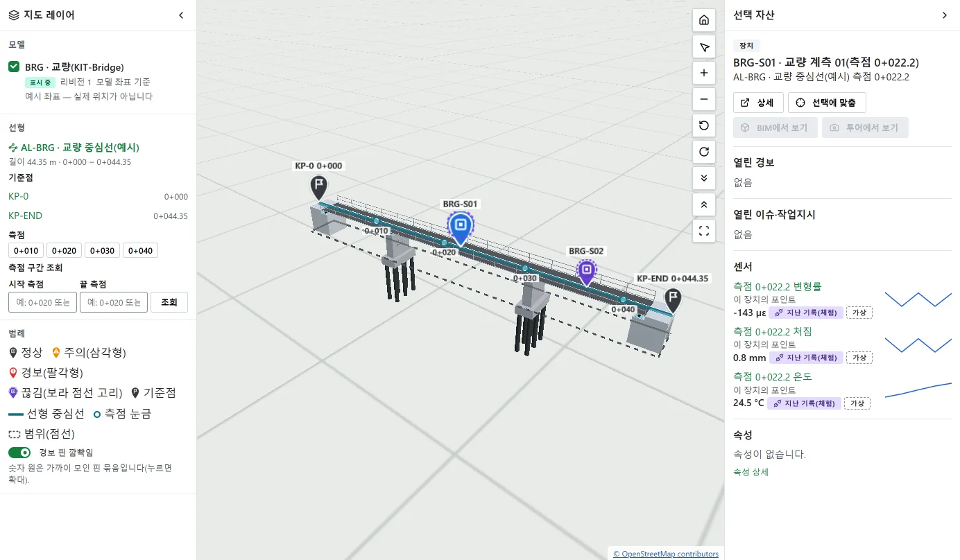Click the KP-END flag marker pin

[x=672, y=300]
